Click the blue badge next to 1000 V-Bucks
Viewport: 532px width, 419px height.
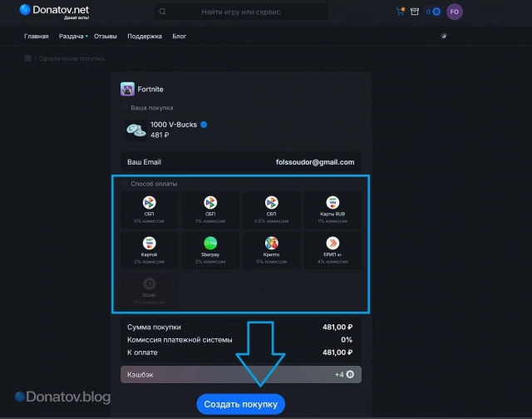tap(204, 125)
